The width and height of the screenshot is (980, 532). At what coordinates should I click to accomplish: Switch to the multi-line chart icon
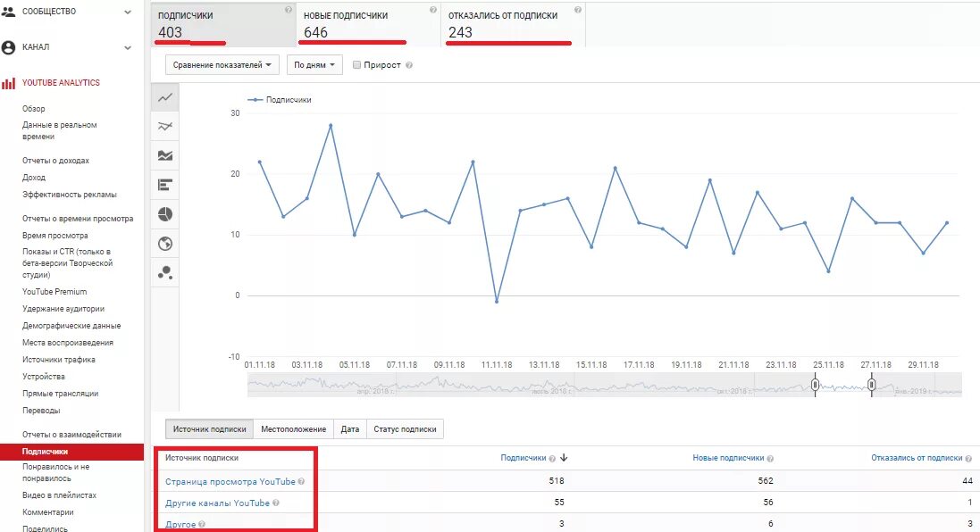[x=165, y=127]
